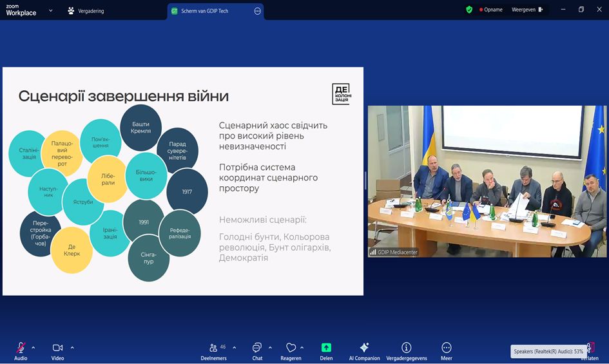This screenshot has width=609, height=364.
Task: Expand video options arrow beside Video
Action: (72, 347)
